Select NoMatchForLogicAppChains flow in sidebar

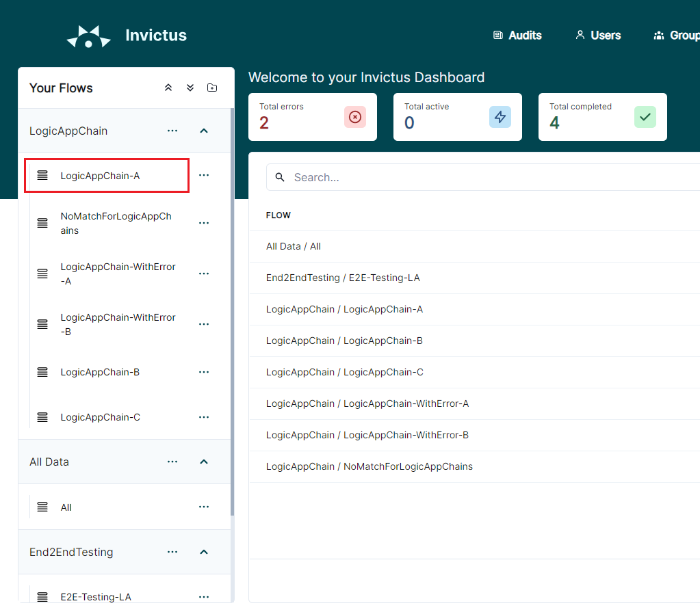[x=116, y=223]
